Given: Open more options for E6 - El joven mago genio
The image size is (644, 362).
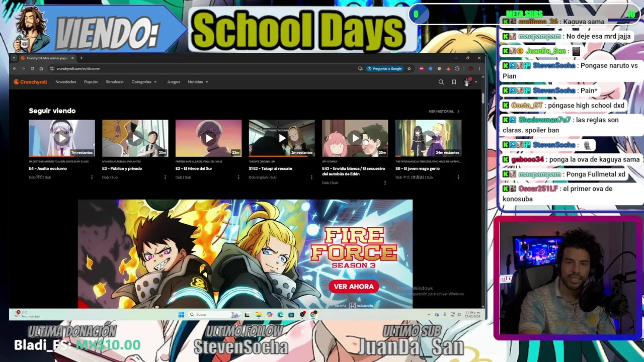Looking at the screenshot, I should [458, 177].
